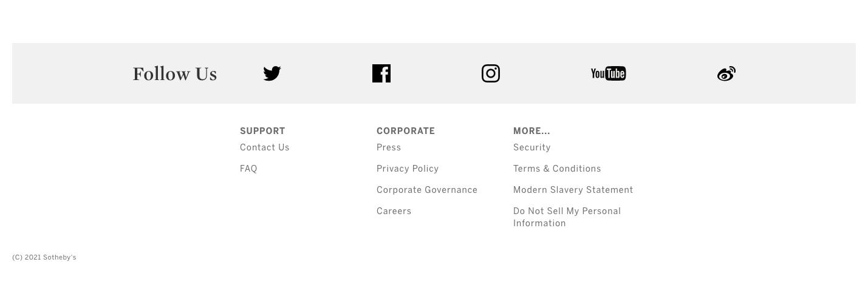Open Corporate Governance page

point(427,190)
